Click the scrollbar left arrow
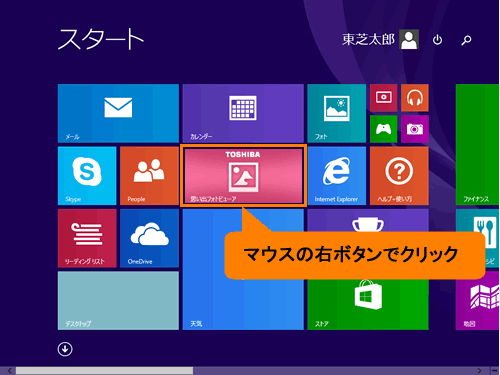 click(x=9, y=371)
